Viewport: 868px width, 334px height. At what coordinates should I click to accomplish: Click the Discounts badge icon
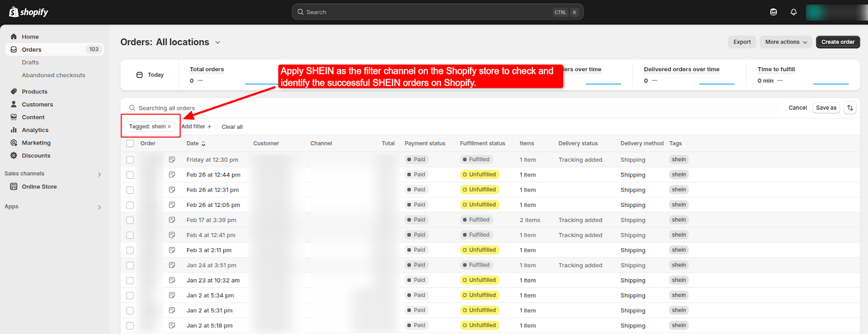tap(14, 155)
